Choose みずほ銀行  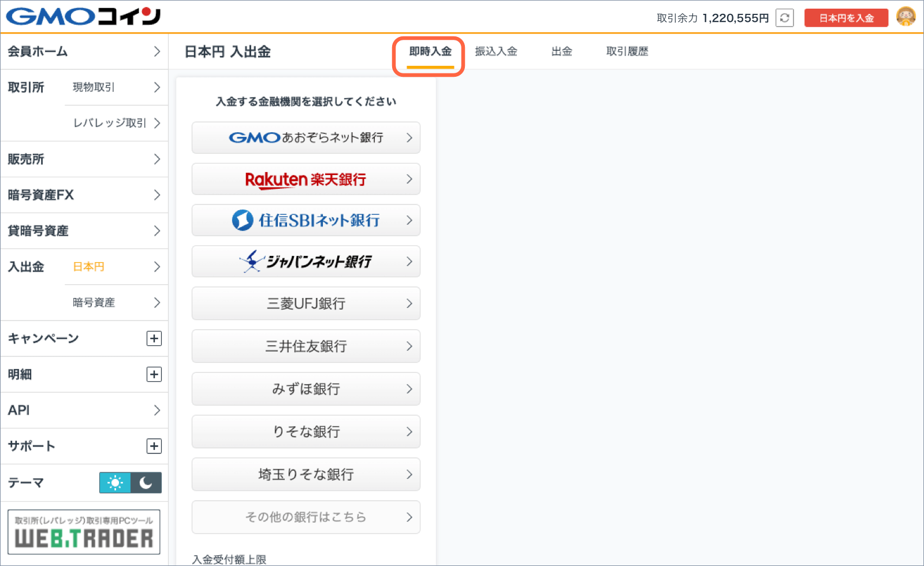click(306, 389)
